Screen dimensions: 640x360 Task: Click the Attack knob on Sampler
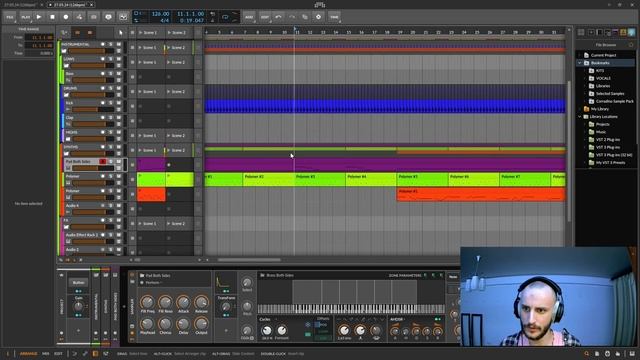(183, 302)
